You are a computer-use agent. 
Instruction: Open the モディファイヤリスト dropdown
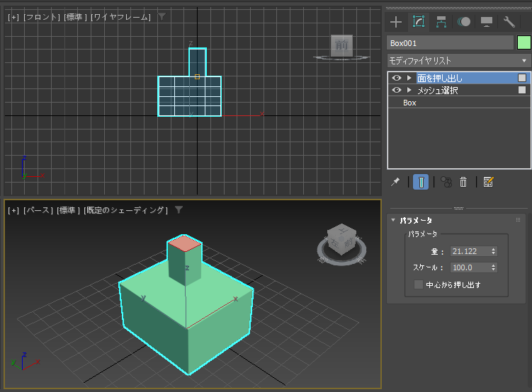(x=458, y=61)
